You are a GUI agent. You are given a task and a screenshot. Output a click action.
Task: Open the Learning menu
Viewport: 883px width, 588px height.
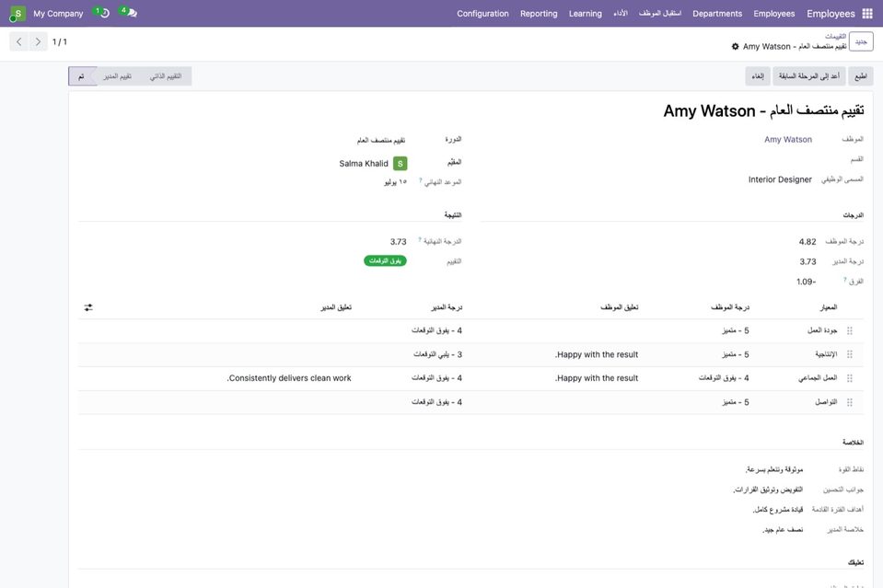(585, 14)
